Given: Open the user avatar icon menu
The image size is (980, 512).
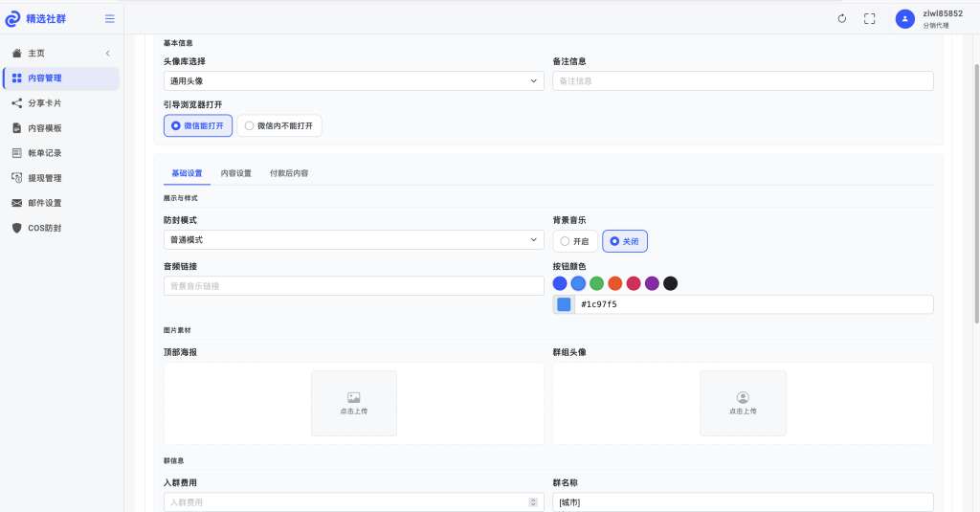Looking at the screenshot, I should point(905,19).
